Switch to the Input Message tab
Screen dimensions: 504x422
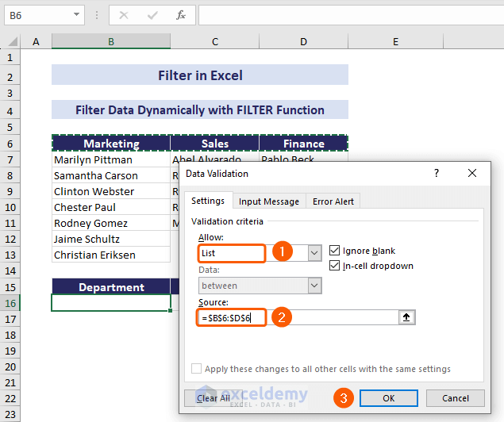click(269, 201)
